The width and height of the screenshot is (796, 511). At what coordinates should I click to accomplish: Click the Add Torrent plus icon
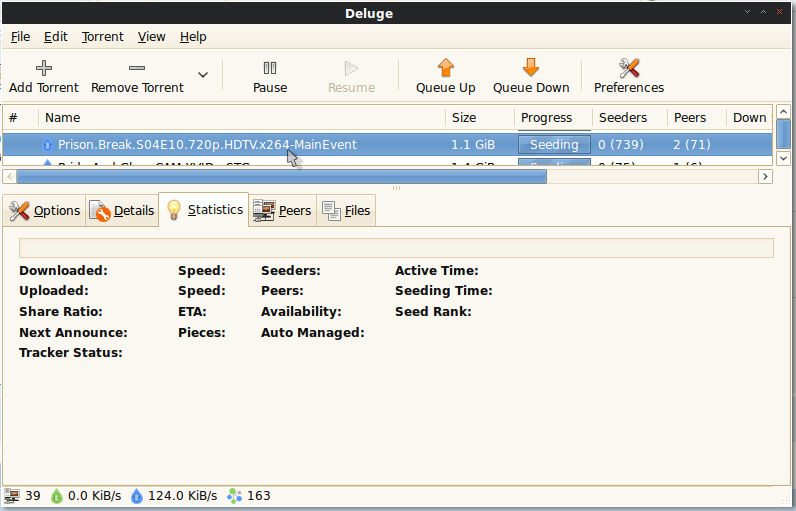point(44,67)
